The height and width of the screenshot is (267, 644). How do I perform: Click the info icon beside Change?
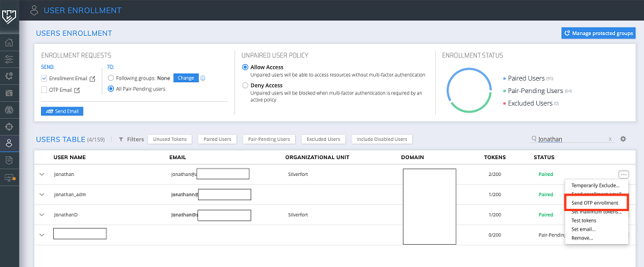pyautogui.click(x=203, y=78)
